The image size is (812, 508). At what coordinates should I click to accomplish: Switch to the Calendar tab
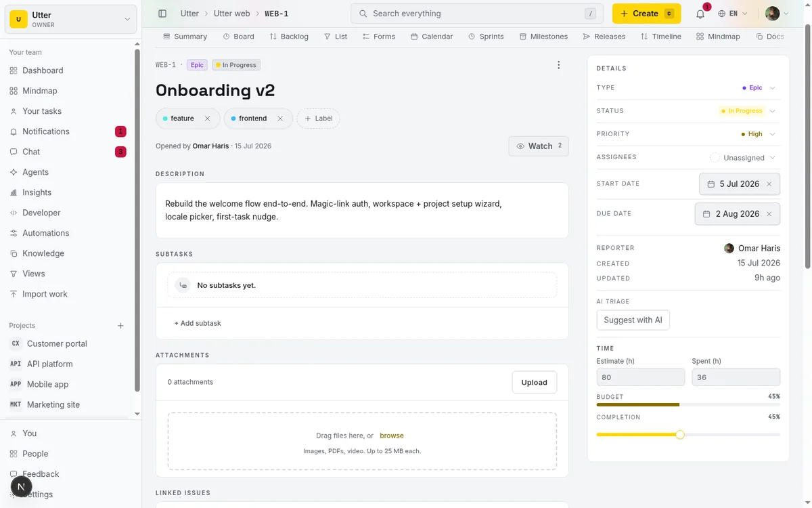coord(432,37)
